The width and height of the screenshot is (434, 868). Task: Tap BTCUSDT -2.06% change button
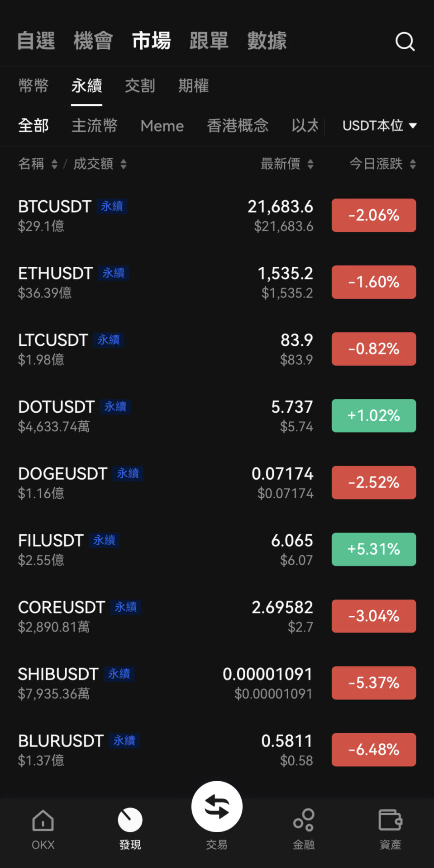pyautogui.click(x=373, y=215)
